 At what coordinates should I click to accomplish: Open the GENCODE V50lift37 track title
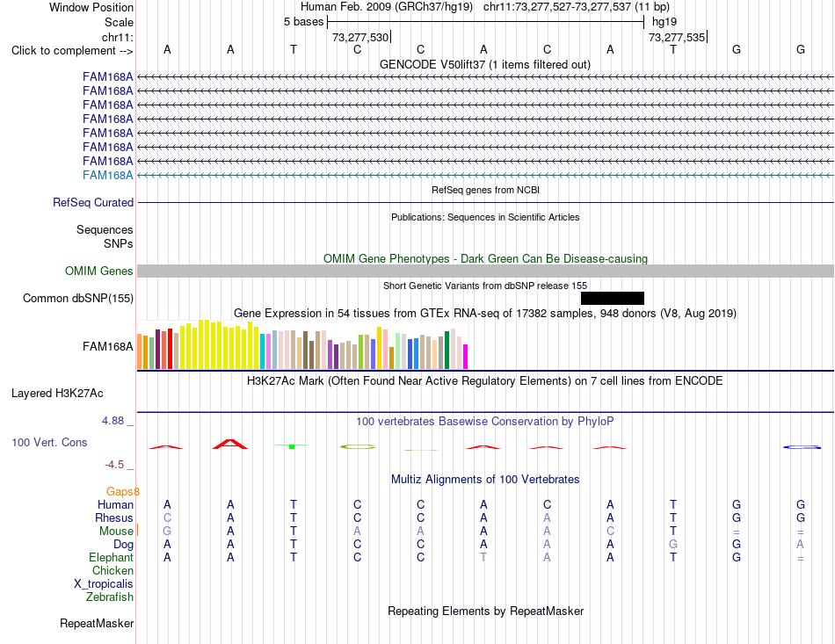pyautogui.click(x=484, y=64)
